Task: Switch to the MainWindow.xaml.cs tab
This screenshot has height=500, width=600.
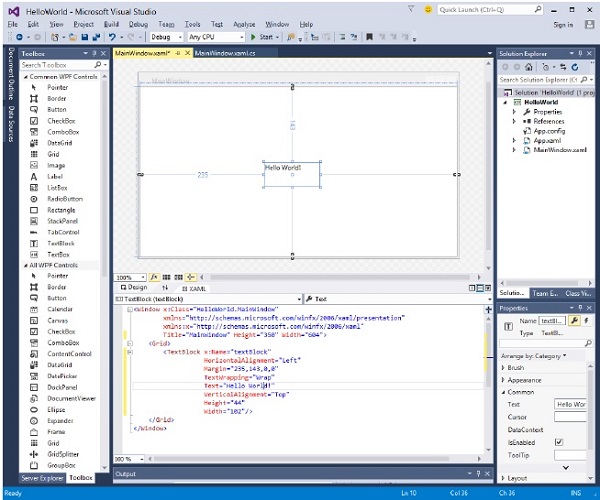Action: tap(226, 52)
